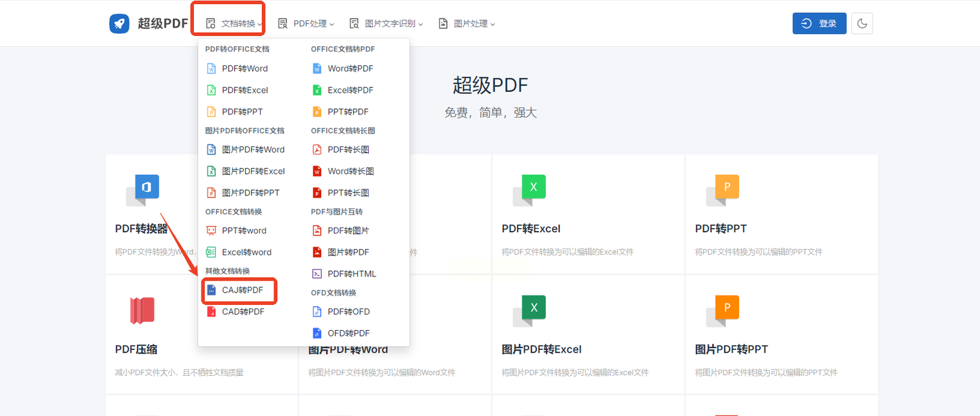The width and height of the screenshot is (980, 416).
Task: Click the OFD转PDF menu icon
Action: (316, 333)
